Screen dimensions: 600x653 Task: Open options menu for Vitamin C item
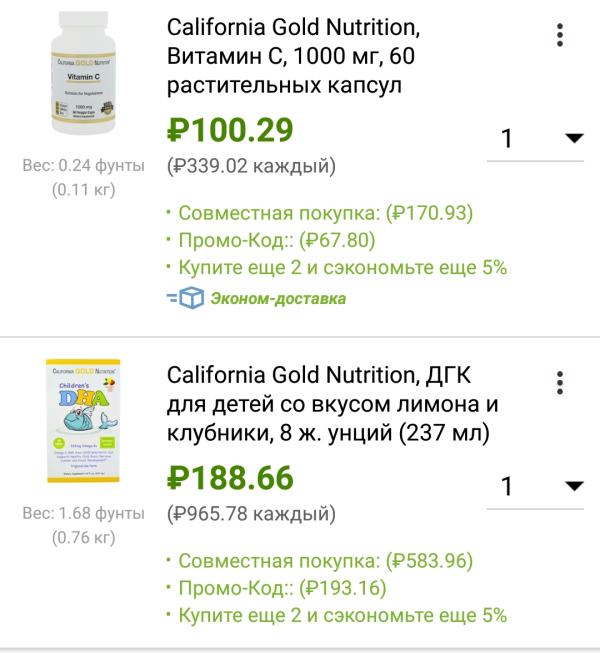(x=560, y=36)
